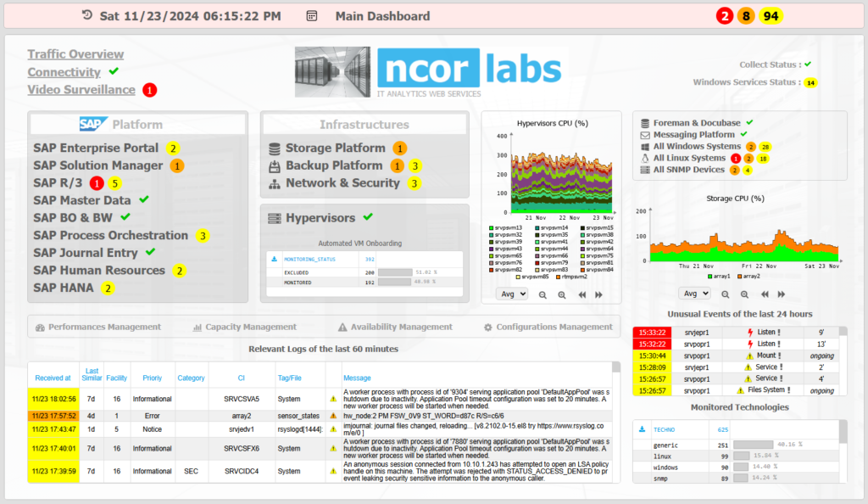Open the Connectivity link
The width and height of the screenshot is (868, 504).
[64, 72]
